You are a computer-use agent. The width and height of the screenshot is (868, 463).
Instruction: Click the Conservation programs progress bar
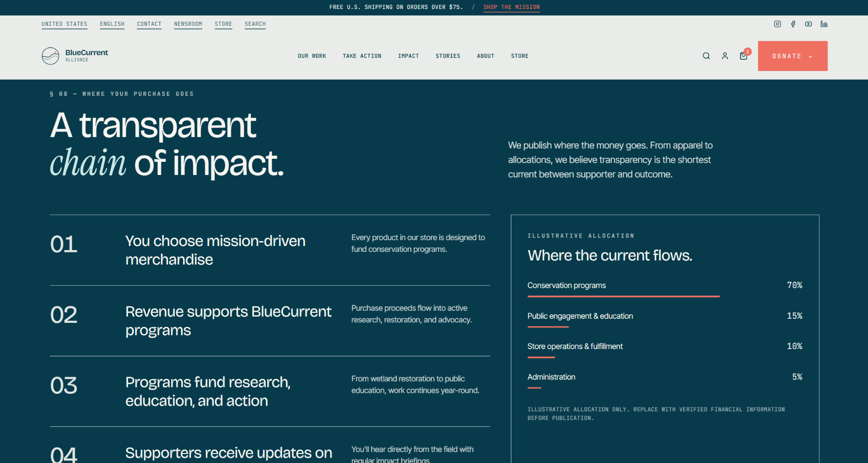pos(623,297)
